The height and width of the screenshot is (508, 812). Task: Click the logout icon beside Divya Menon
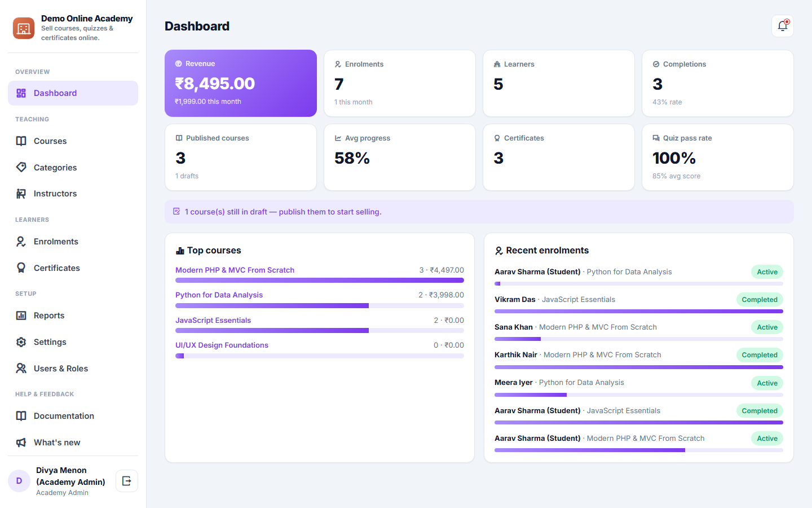click(x=127, y=481)
